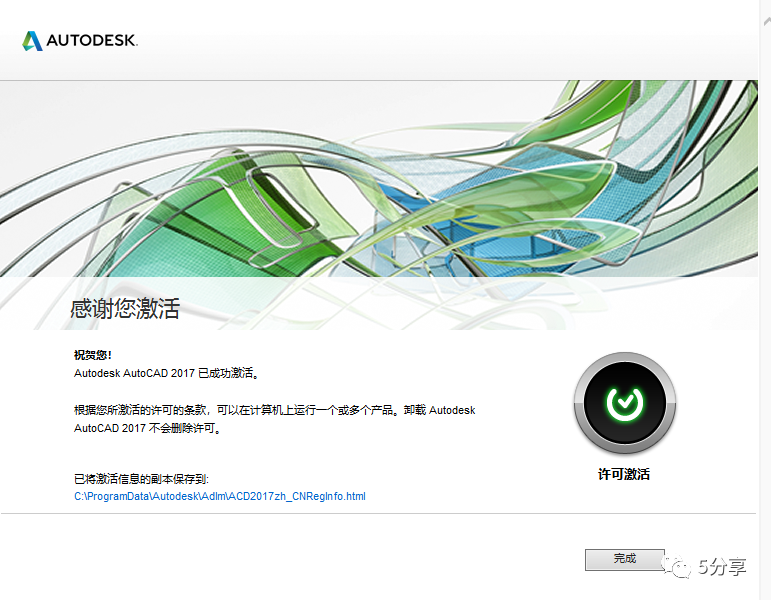
Task: Click the 感谢您激活 heading
Action: [125, 309]
